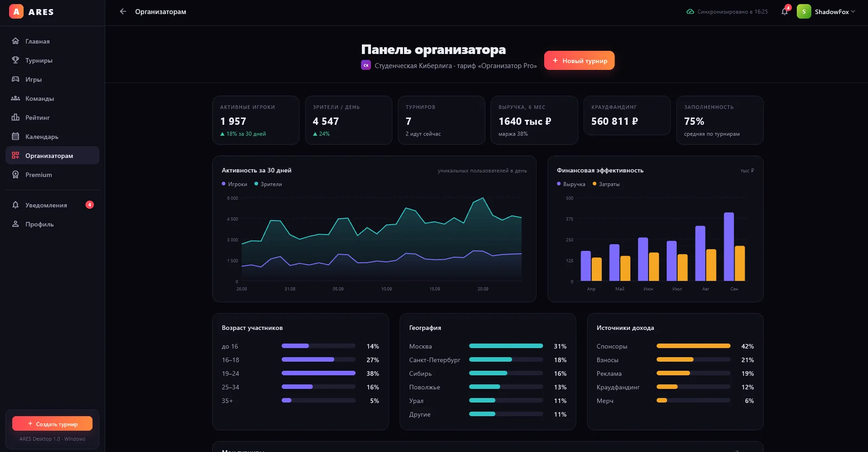Click the Реклама income bar
868x452 pixels.
[x=693, y=373]
